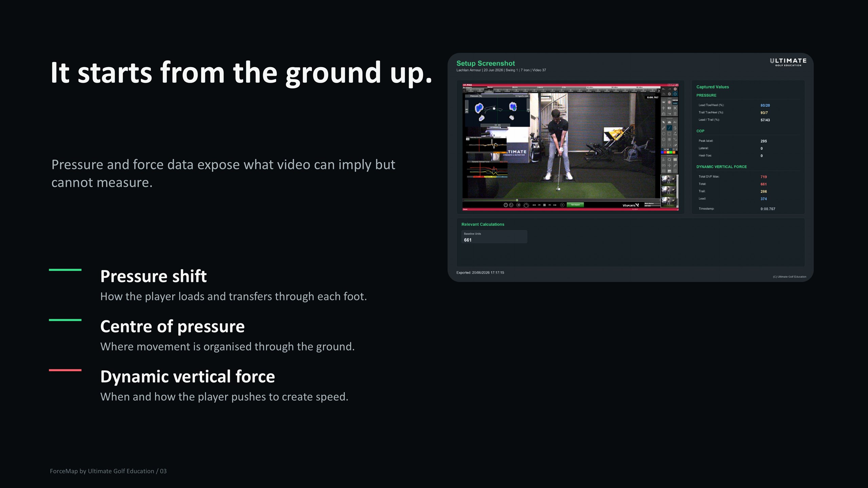
Task: Click the back arrow undo icon
Action: (x=664, y=89)
